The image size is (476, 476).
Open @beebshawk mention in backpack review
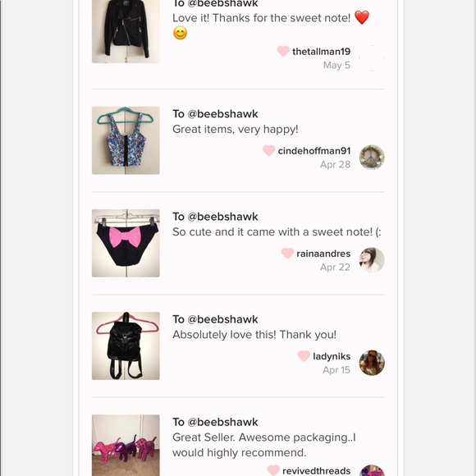pyautogui.click(x=222, y=319)
